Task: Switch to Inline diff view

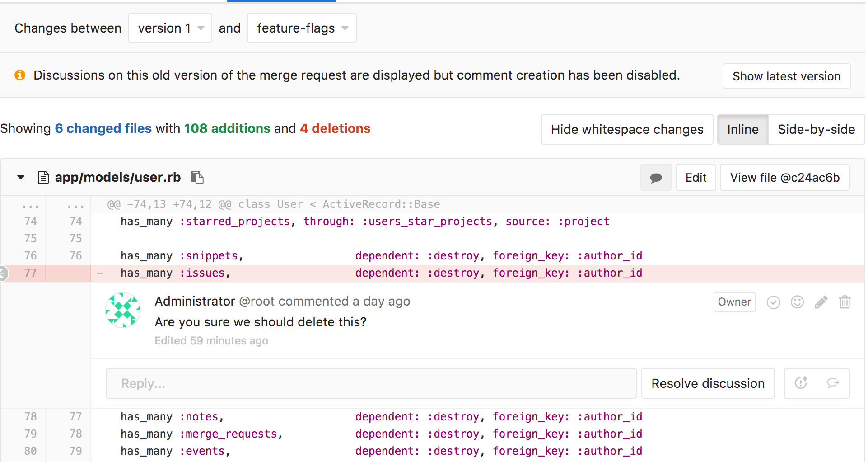Action: pos(742,129)
